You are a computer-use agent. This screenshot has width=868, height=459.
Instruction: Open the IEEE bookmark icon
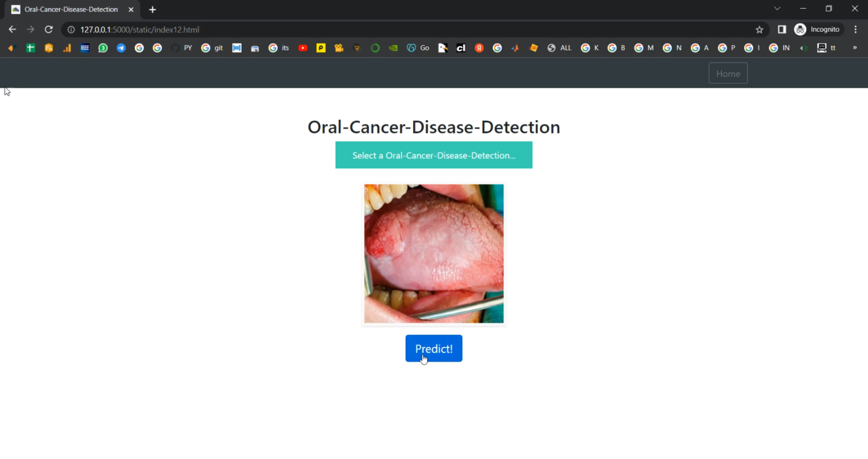pos(85,48)
